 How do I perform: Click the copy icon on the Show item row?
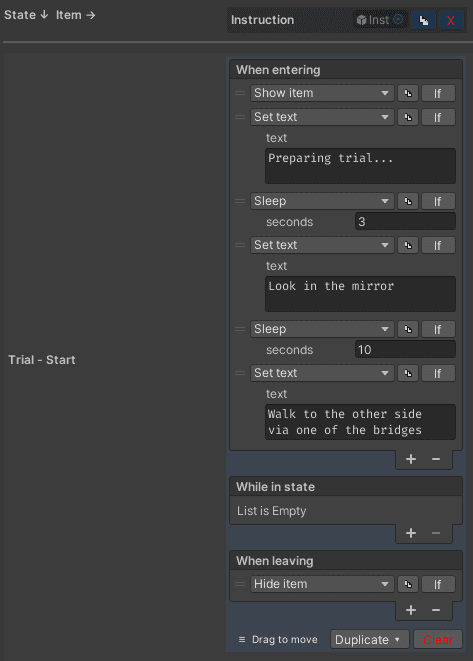408,93
